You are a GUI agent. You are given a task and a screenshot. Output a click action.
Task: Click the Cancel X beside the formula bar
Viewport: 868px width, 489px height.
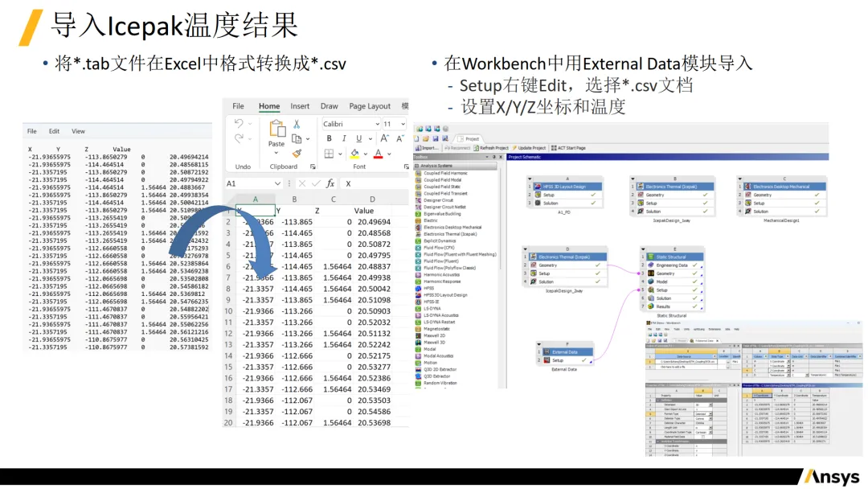coord(301,183)
